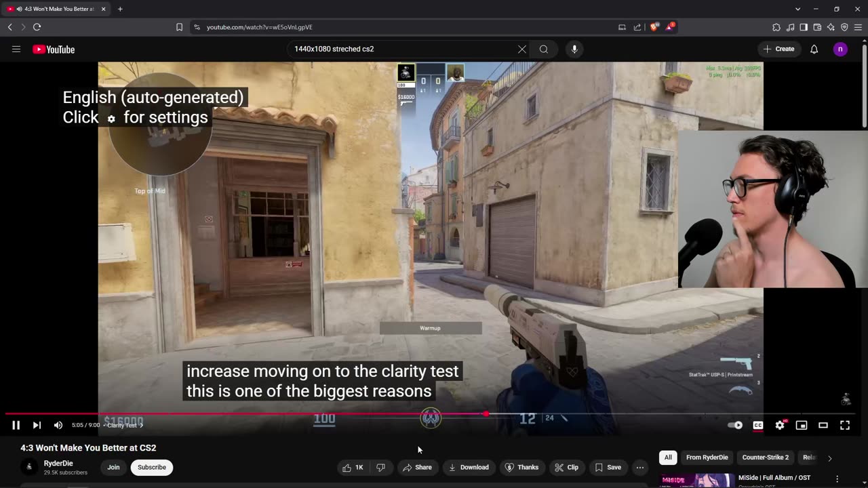Click the video title text
This screenshot has height=488, width=868.
click(x=88, y=448)
